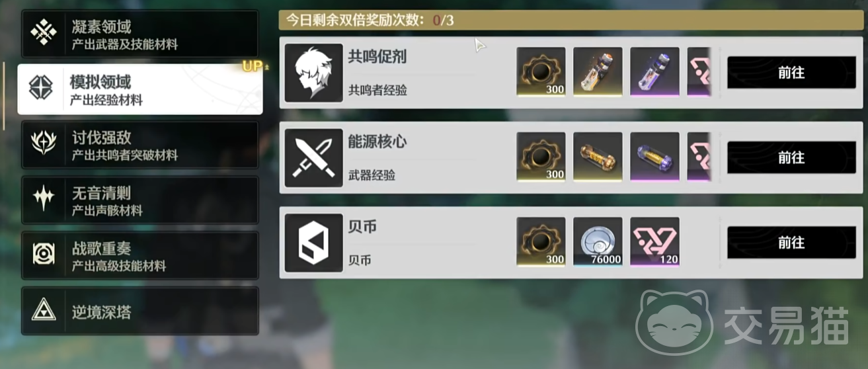
Task: Click the 贝币 shell credit icon
Action: click(x=313, y=243)
